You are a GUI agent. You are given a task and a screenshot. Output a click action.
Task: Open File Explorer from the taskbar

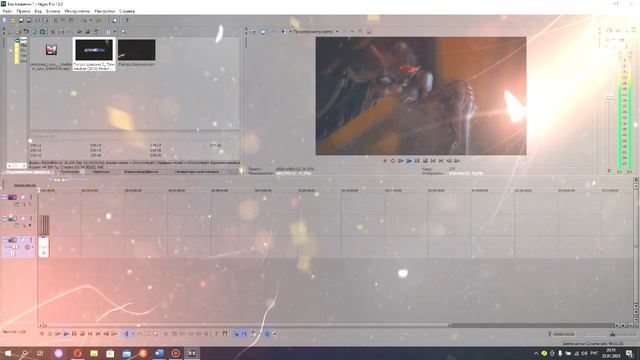(x=94, y=353)
